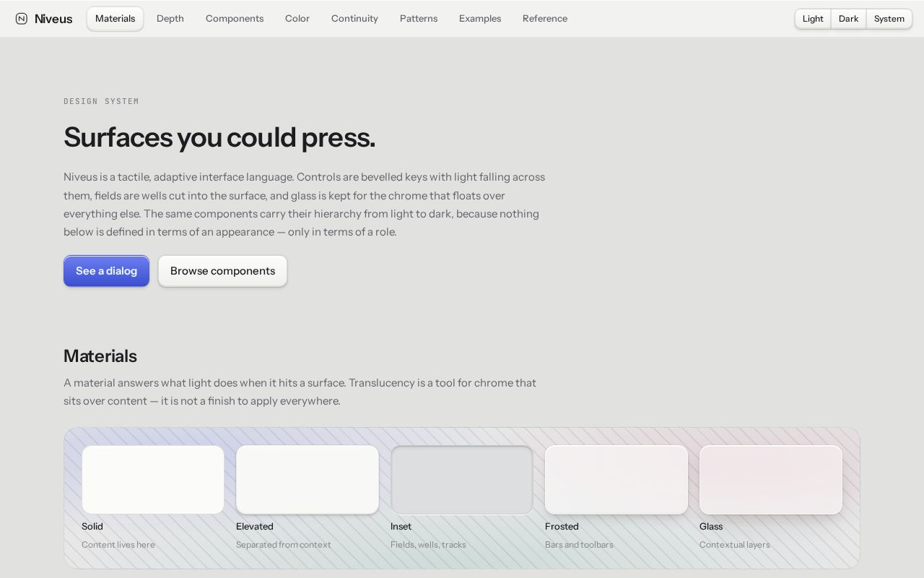Click the 'Fields, wells, tracks' caption
The height and width of the screenshot is (578, 924).
point(428,545)
